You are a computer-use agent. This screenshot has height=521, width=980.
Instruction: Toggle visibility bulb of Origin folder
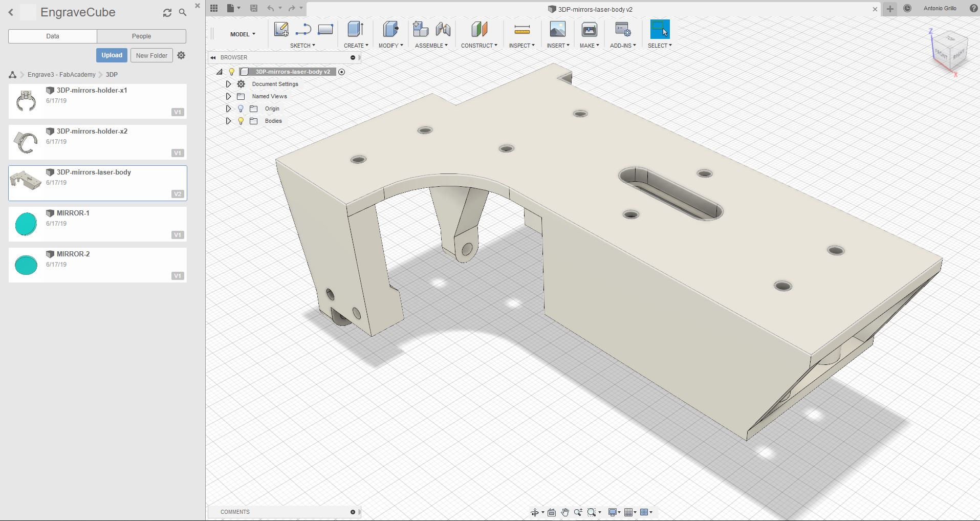point(241,108)
